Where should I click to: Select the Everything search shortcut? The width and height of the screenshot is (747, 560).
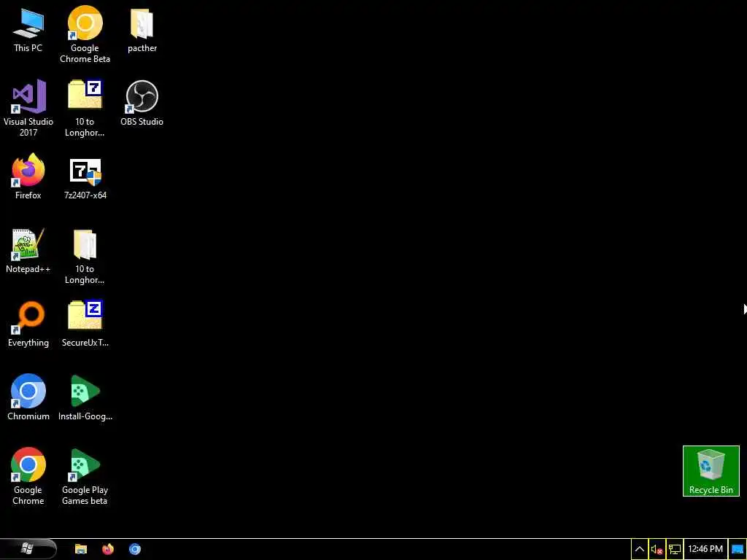click(28, 324)
